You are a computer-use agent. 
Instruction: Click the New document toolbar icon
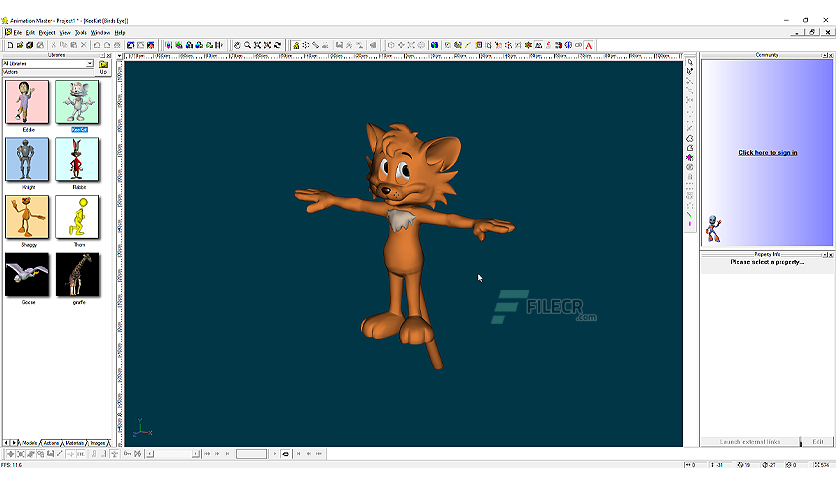pyautogui.click(x=10, y=45)
